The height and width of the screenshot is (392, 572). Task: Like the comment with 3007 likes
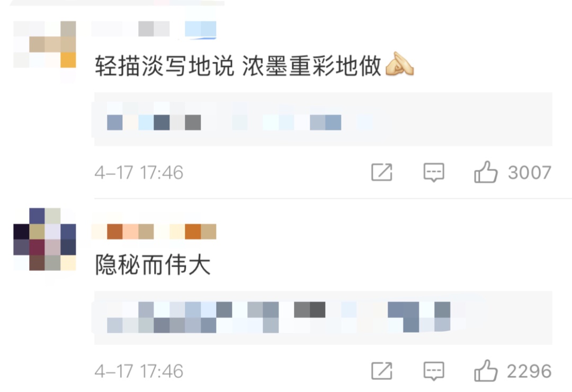pyautogui.click(x=486, y=171)
